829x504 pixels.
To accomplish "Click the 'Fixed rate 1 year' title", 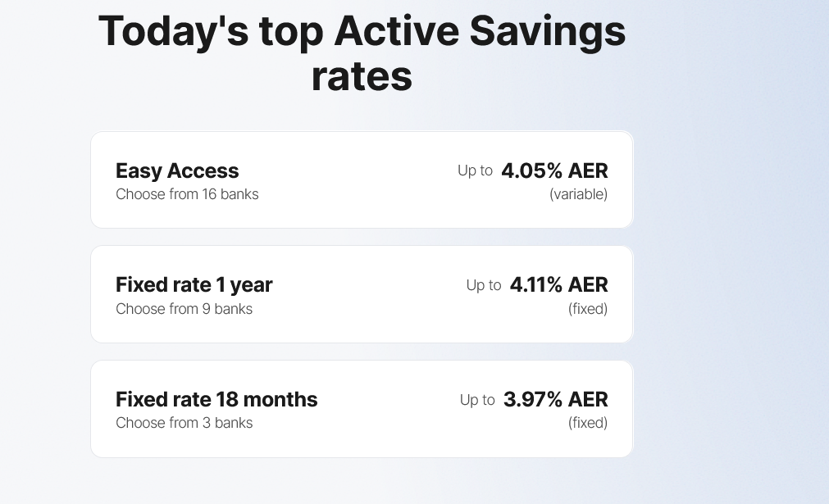I will pos(194,285).
